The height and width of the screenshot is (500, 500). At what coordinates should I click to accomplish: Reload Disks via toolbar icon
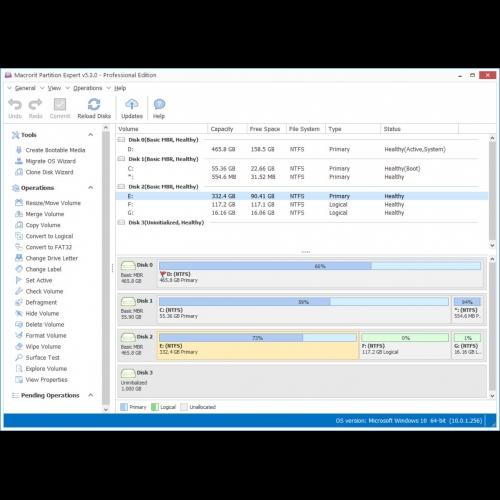coord(94,104)
